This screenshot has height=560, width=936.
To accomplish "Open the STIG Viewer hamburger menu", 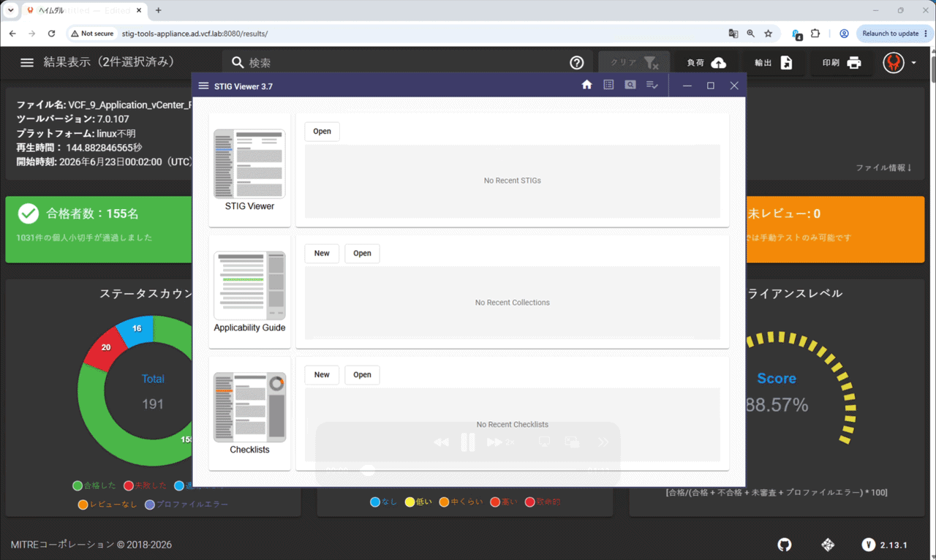I will coord(203,86).
